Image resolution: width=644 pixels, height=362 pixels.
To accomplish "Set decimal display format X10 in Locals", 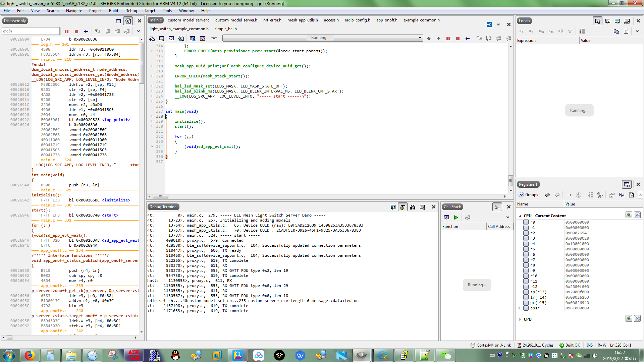I will tap(541, 32).
